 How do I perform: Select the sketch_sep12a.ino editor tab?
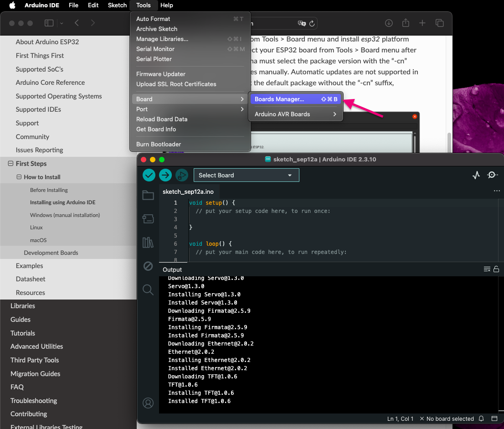pyautogui.click(x=188, y=191)
